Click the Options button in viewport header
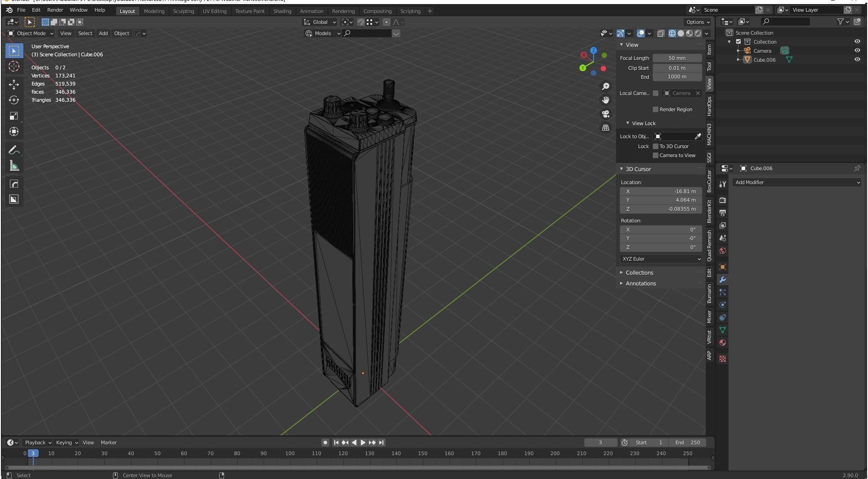The width and height of the screenshot is (868, 479). tap(697, 22)
